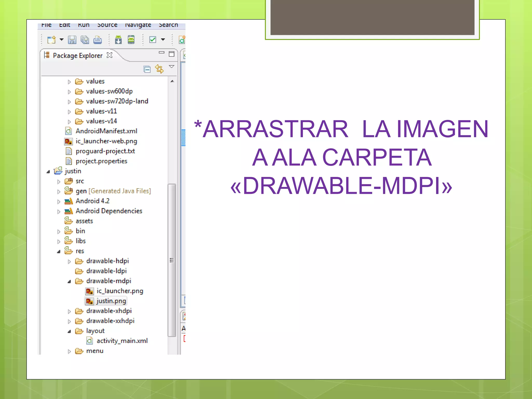Expand the bin folder
Screen dimensions: 532x399
tap(59, 231)
